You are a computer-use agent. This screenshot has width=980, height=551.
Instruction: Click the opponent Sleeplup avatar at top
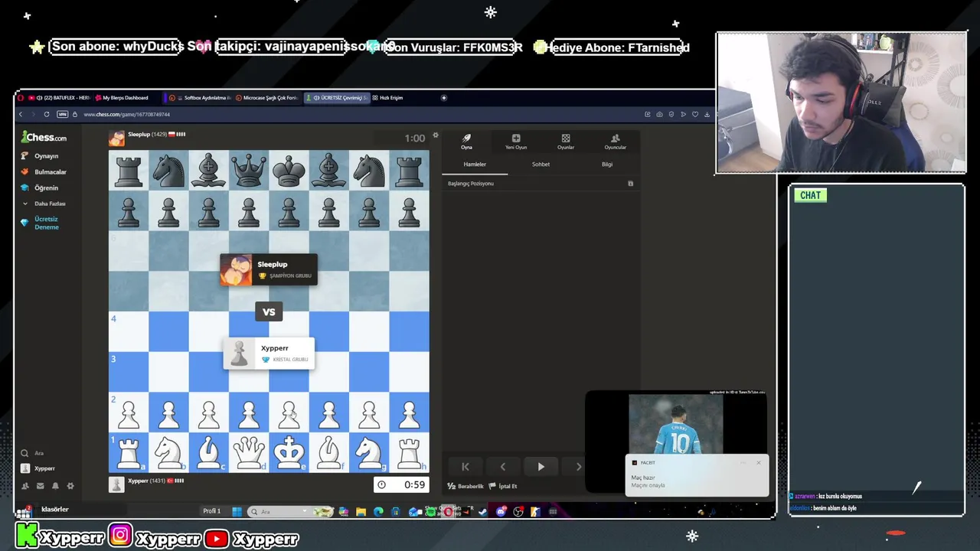(x=116, y=138)
